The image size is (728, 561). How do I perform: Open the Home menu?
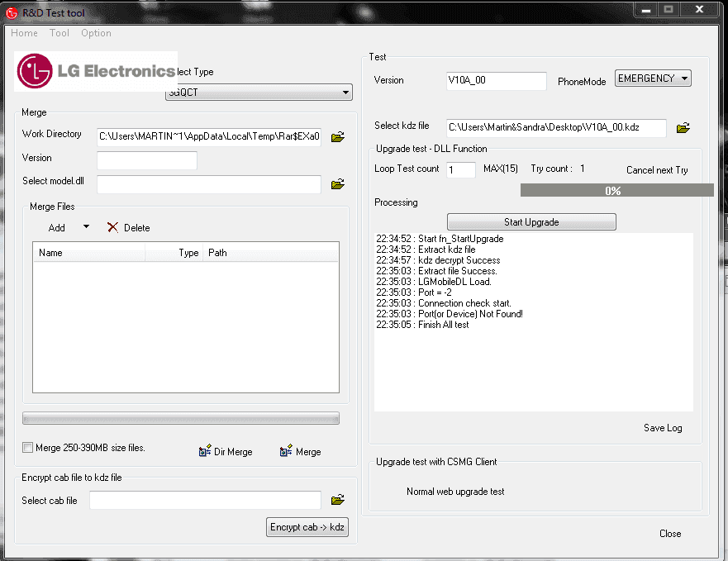(24, 33)
